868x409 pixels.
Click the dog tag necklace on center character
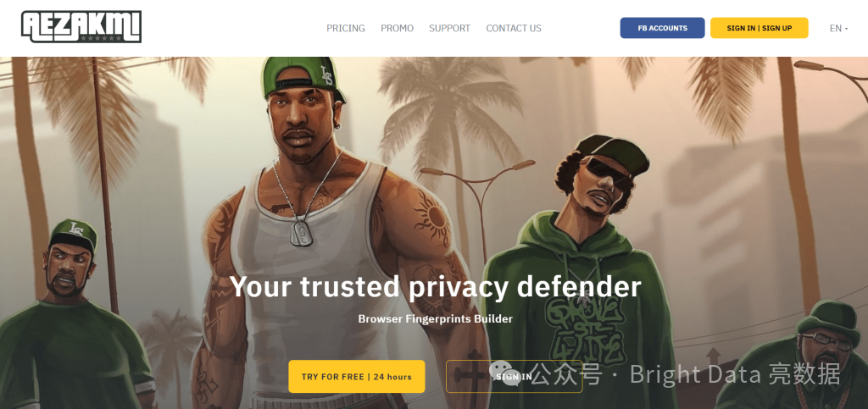coord(301,232)
